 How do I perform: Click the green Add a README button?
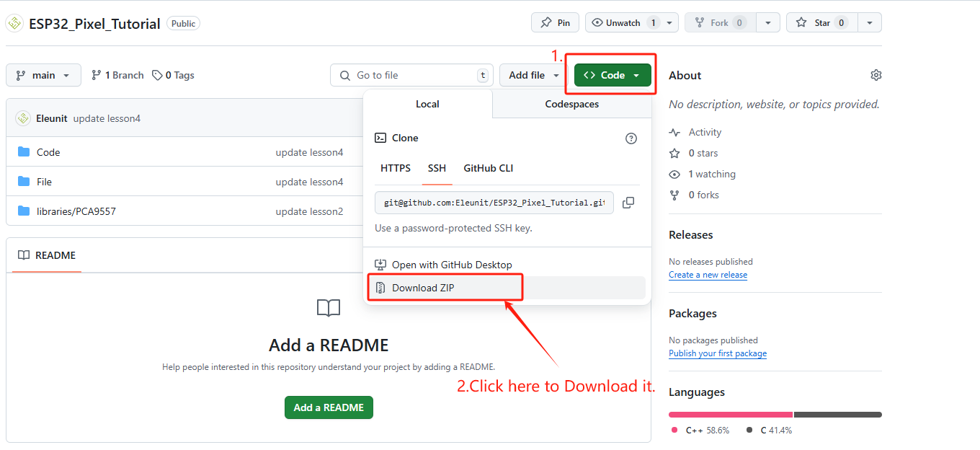329,407
